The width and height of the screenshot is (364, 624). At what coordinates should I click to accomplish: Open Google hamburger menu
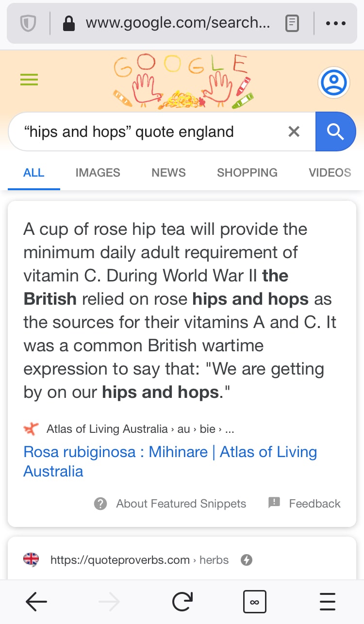(29, 80)
